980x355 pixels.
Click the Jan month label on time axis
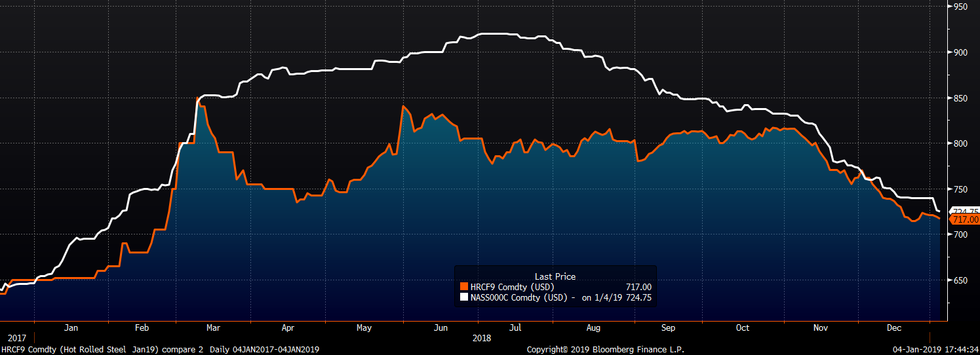[71, 327]
